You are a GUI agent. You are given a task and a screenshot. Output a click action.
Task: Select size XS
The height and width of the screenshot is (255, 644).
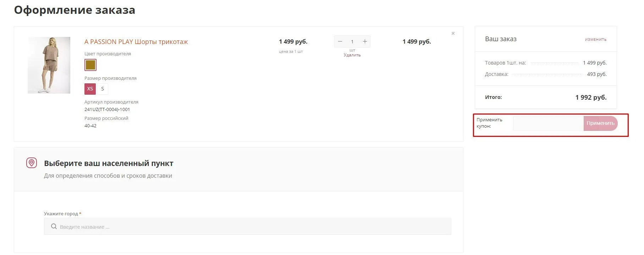click(90, 89)
